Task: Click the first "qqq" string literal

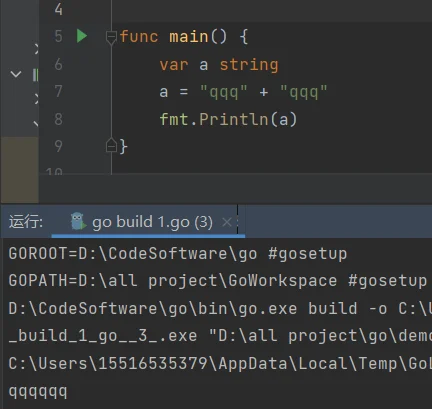Action: tap(223, 92)
